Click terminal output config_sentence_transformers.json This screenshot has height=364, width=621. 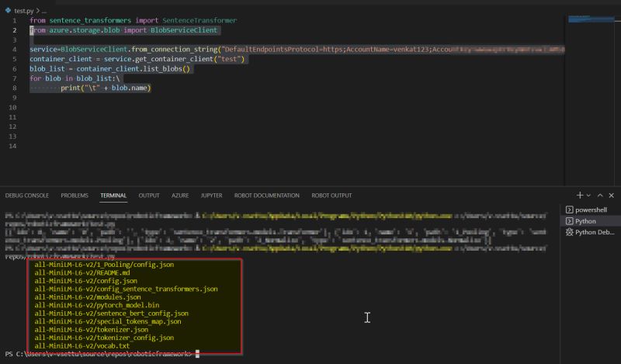pos(126,289)
